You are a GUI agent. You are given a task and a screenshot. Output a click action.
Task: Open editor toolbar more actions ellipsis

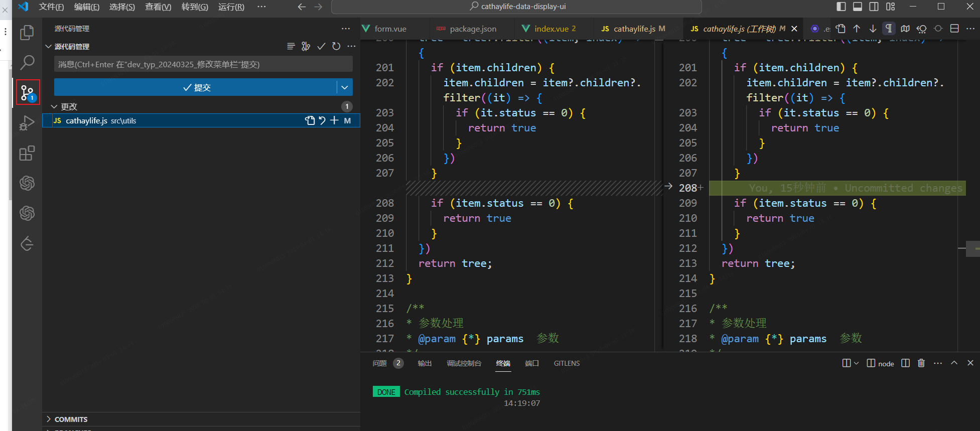pyautogui.click(x=970, y=29)
